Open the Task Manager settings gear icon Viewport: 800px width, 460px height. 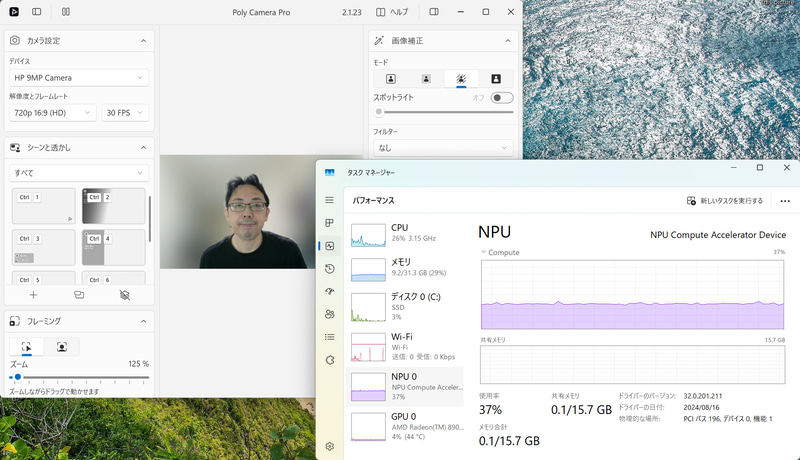[330, 446]
